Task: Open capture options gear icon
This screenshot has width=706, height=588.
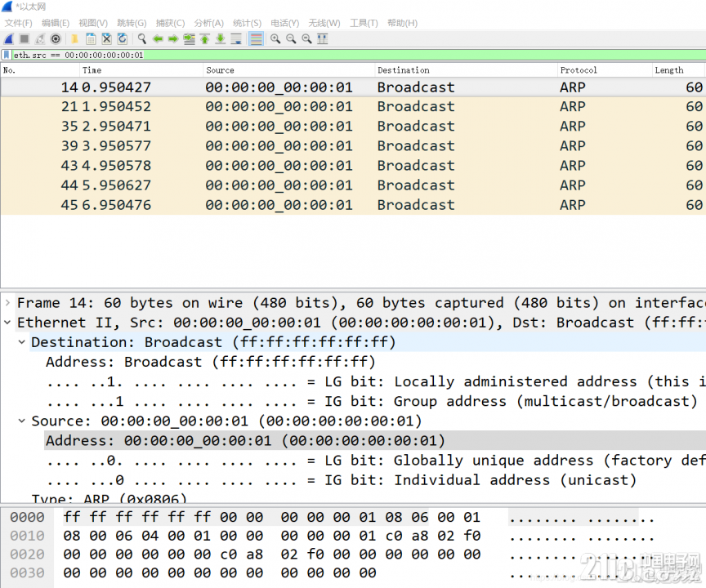Action: coord(56,39)
